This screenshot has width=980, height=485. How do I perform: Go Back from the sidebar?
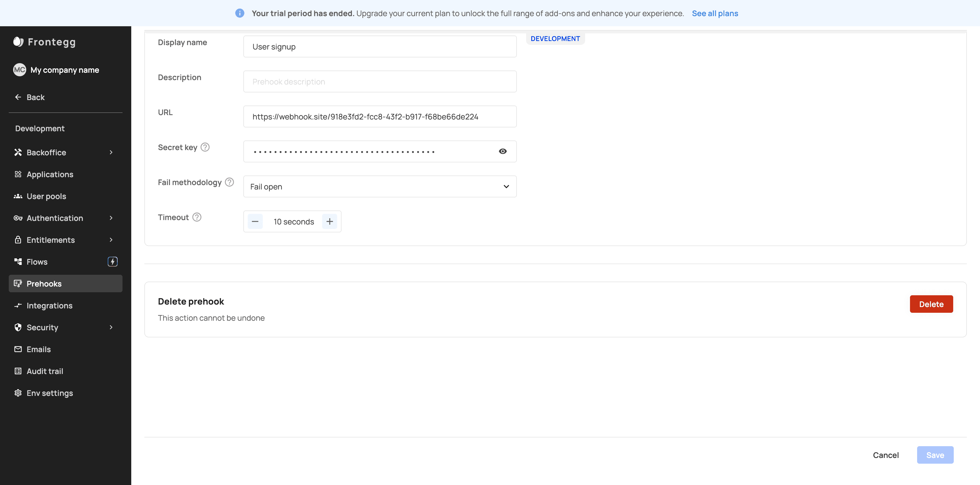[x=30, y=97]
